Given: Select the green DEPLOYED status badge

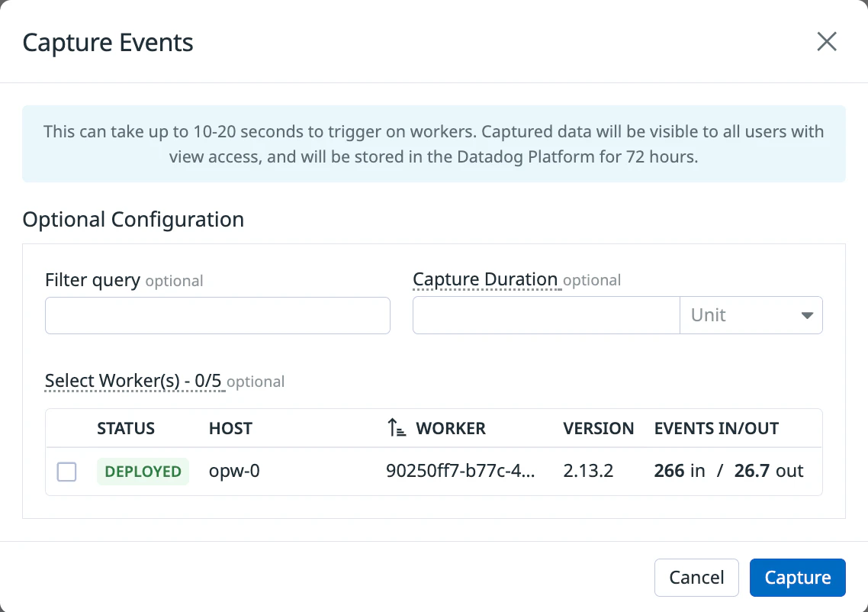Looking at the screenshot, I should [143, 472].
